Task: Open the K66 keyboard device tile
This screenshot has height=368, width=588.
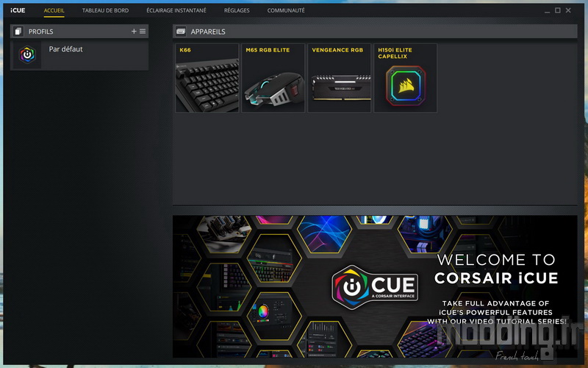Action: [207, 78]
